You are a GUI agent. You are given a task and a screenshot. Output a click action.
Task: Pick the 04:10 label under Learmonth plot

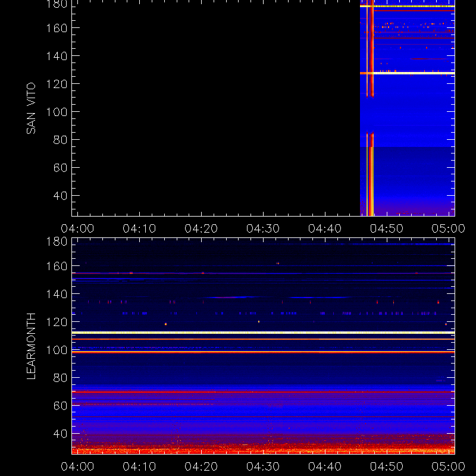139,466
